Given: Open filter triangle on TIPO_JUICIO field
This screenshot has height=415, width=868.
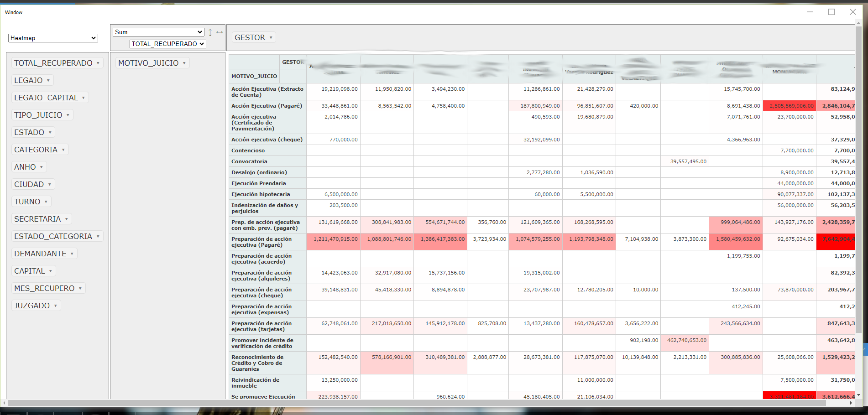Looking at the screenshot, I should (68, 115).
